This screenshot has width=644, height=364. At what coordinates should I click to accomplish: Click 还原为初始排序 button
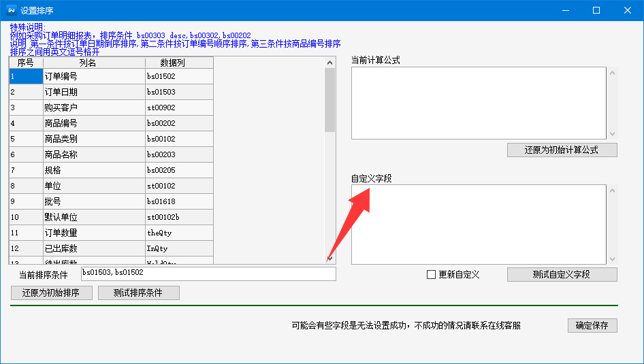52,293
